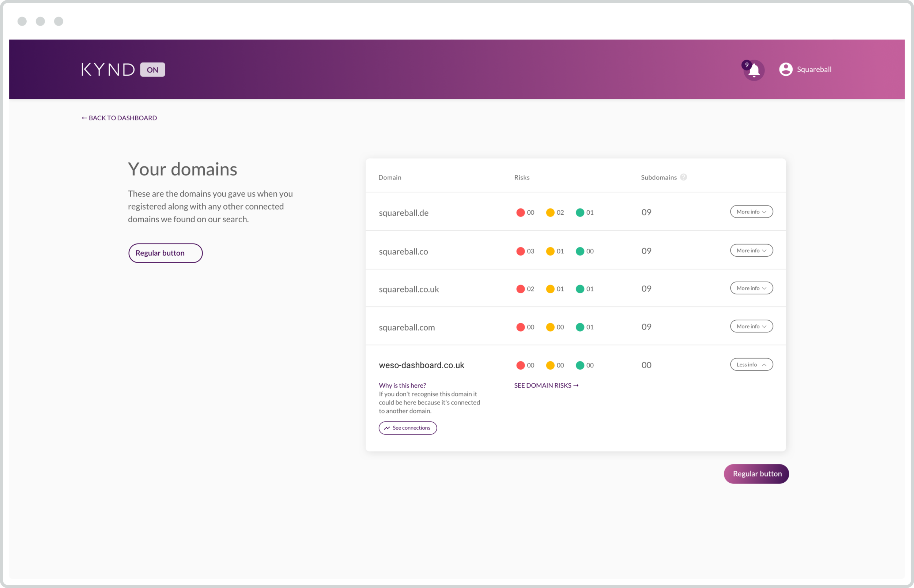Click the notification count badge 9

click(747, 65)
